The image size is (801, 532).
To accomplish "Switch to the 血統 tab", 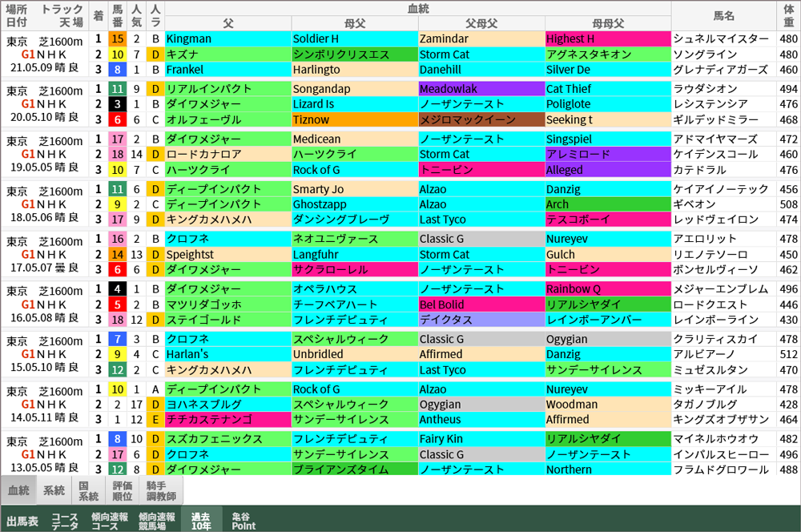I will pyautogui.click(x=18, y=490).
